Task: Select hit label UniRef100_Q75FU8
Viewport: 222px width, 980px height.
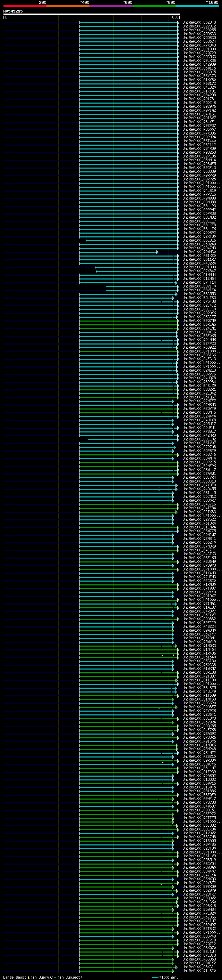Action: pos(199,302)
